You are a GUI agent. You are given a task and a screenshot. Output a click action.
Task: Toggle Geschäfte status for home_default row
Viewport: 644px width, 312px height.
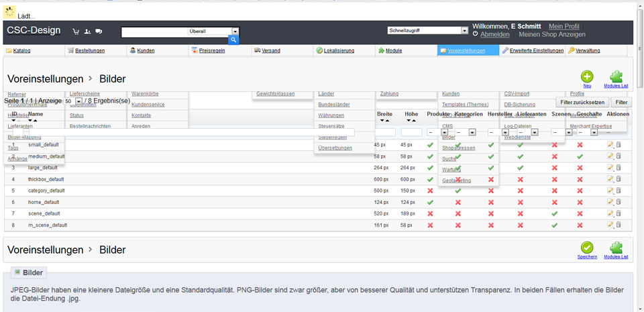pyautogui.click(x=580, y=203)
